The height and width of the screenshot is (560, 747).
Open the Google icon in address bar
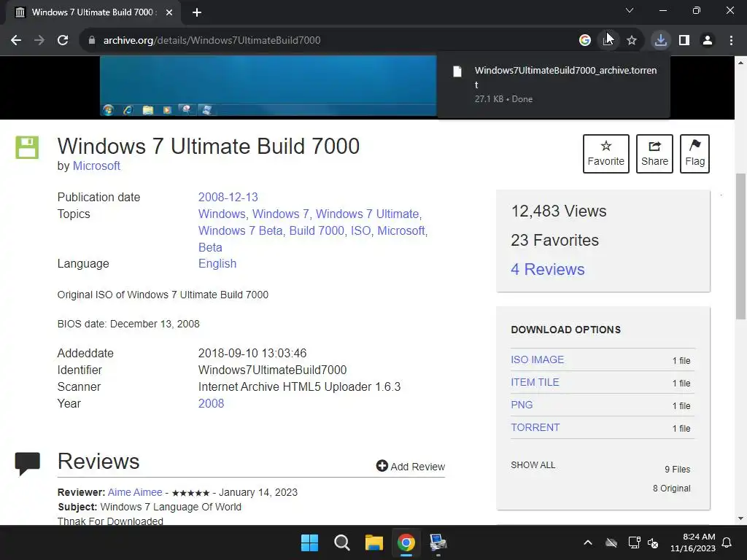pos(585,41)
